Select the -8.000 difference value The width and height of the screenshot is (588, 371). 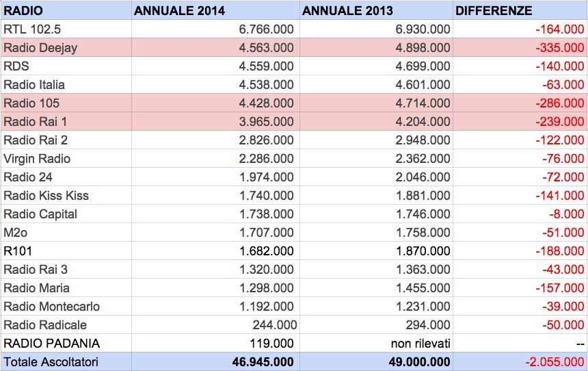pyautogui.click(x=567, y=214)
